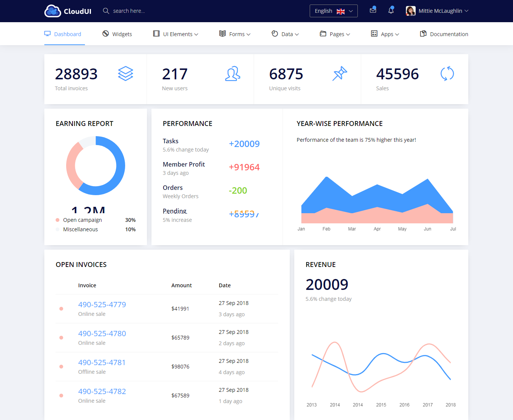This screenshot has width=513, height=420.
Task: Click the 28893 Total invoices number
Action: pos(76,74)
